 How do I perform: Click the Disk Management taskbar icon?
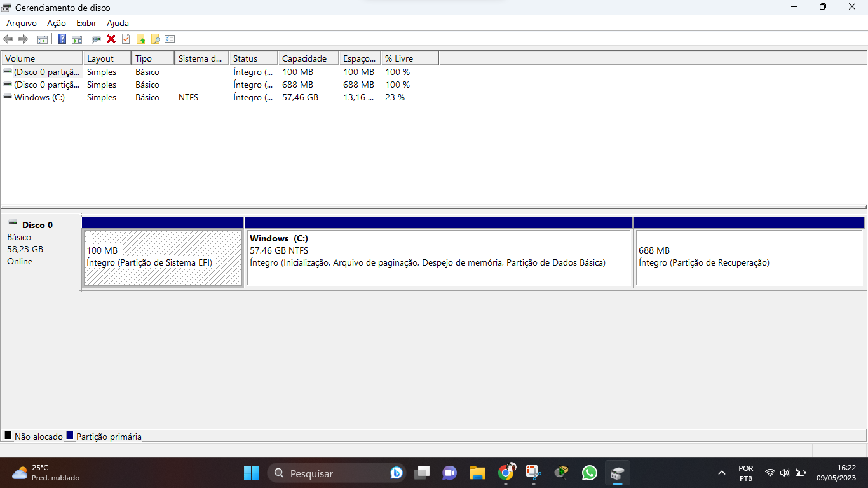pos(617,473)
